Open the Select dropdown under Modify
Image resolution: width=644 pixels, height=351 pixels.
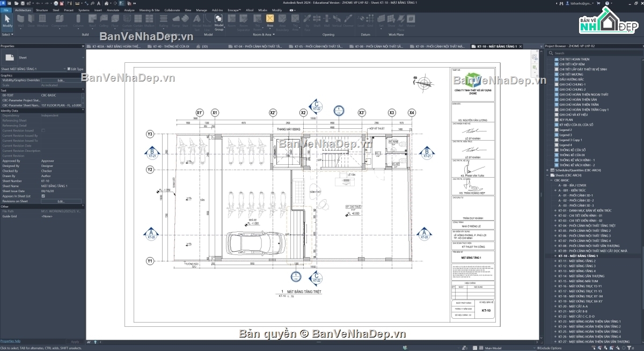[x=7, y=34]
